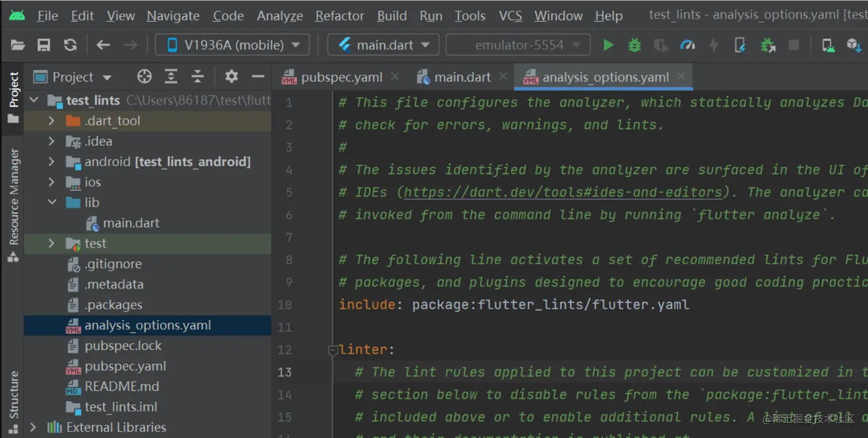This screenshot has height=438, width=868.
Task: Open the Navigate menu
Action: 173,15
